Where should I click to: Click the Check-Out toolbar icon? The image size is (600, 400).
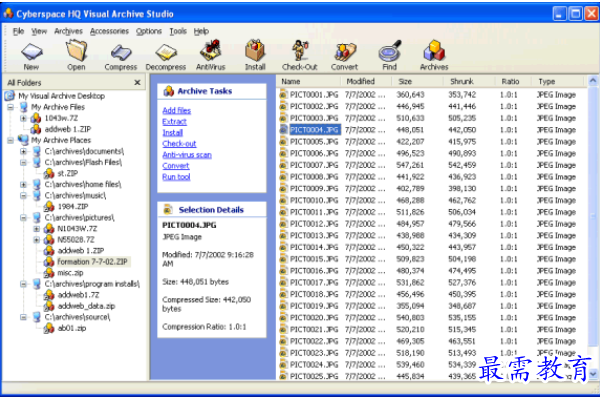(300, 50)
